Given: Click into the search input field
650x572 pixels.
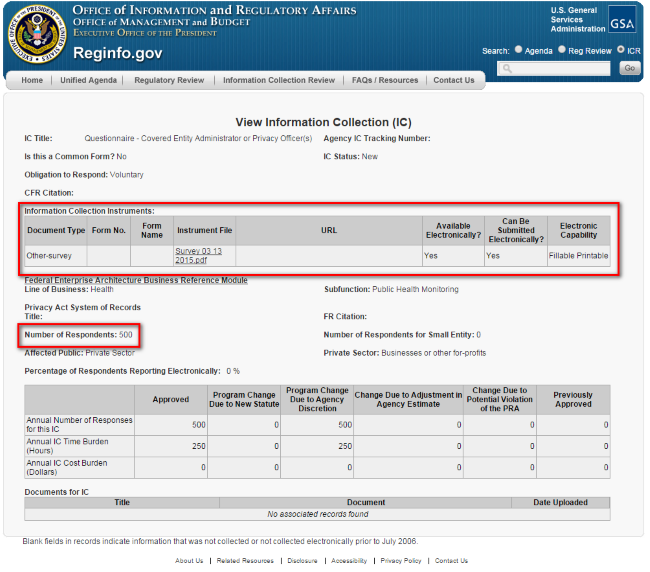Looking at the screenshot, I should [554, 68].
